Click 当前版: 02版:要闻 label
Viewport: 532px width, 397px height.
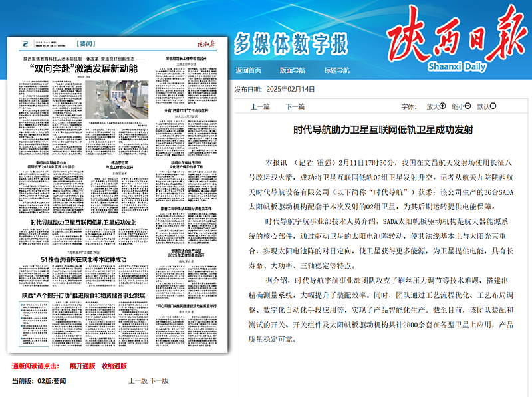(39, 381)
